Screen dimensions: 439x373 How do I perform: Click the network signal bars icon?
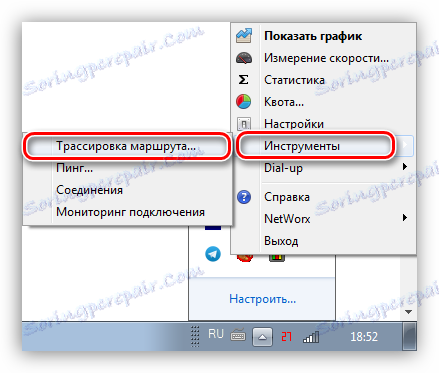tap(311, 337)
